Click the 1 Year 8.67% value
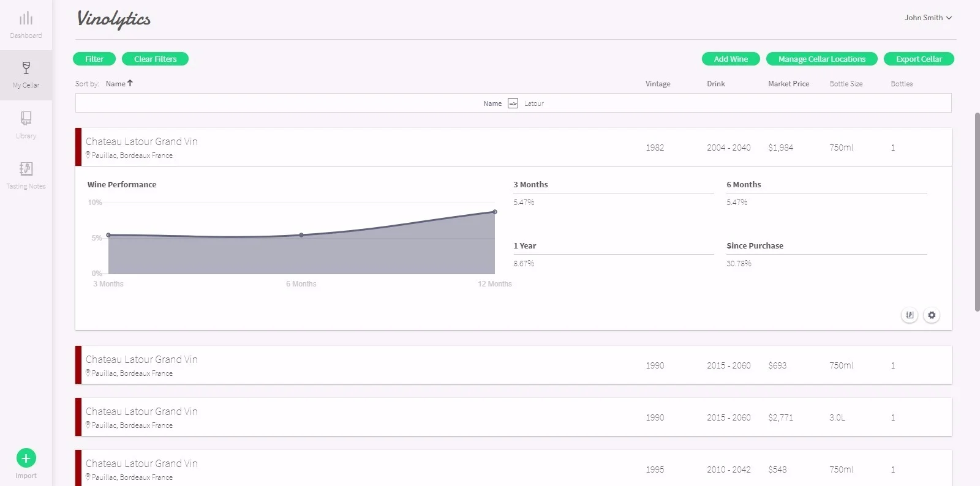 [524, 264]
